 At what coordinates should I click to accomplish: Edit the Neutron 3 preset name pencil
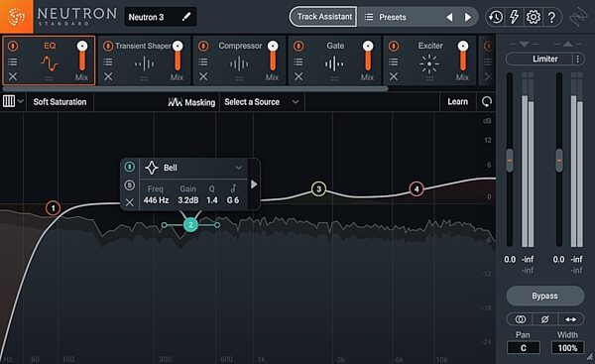186,17
